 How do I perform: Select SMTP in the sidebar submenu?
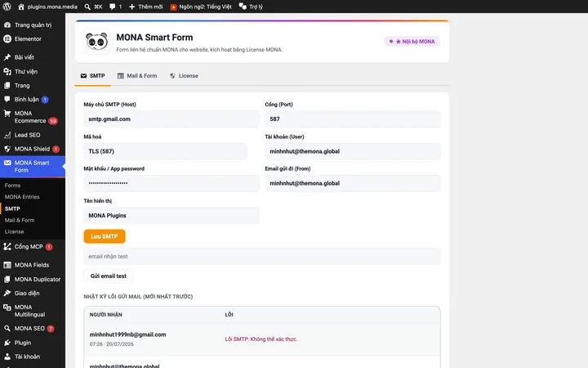pos(12,209)
